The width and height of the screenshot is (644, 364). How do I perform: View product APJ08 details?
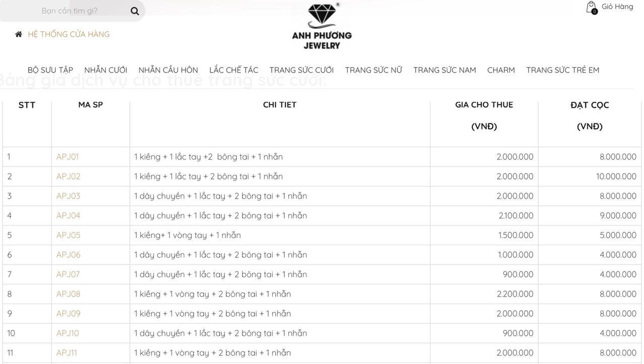click(68, 294)
